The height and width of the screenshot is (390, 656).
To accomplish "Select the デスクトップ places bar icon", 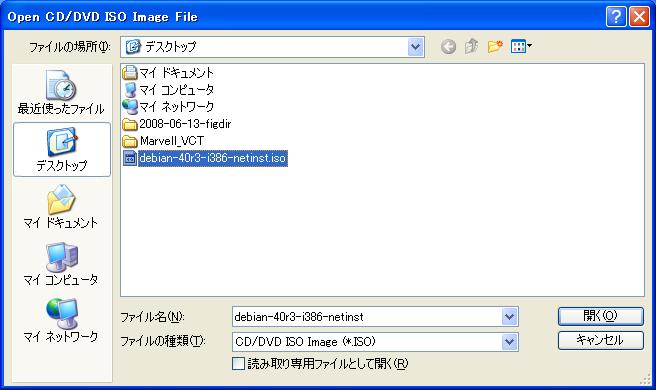I will tap(62, 150).
